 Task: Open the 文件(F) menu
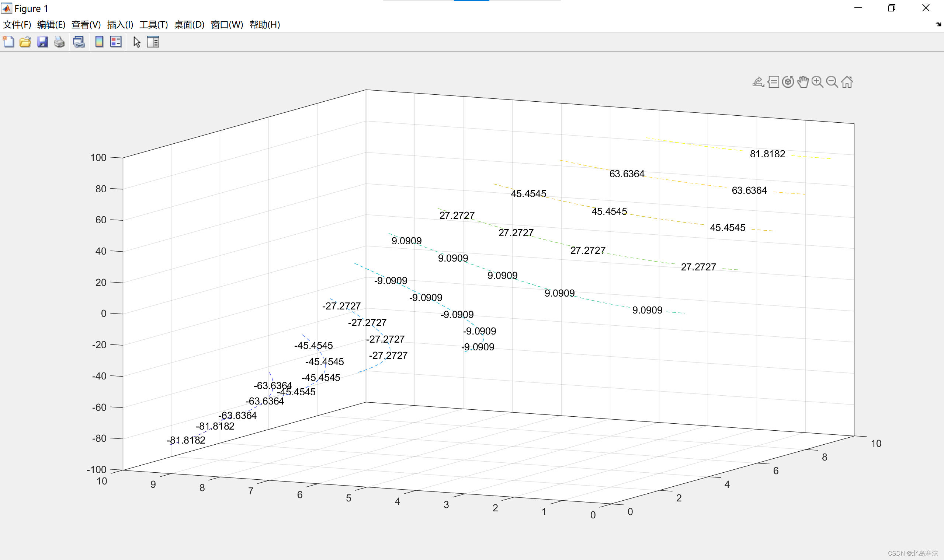17,25
